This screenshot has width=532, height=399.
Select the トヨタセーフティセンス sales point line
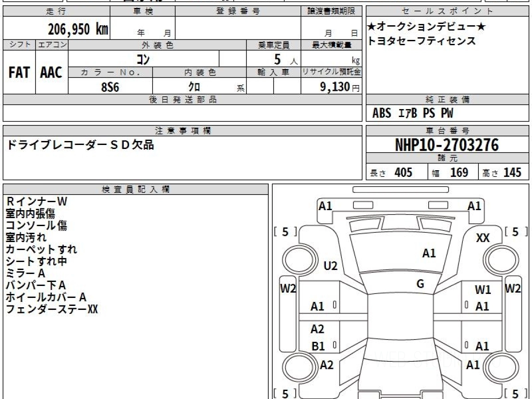point(422,41)
